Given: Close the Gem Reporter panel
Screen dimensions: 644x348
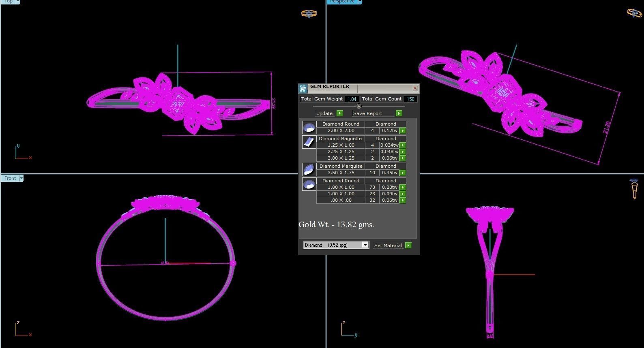Looking at the screenshot, I should coord(415,88).
